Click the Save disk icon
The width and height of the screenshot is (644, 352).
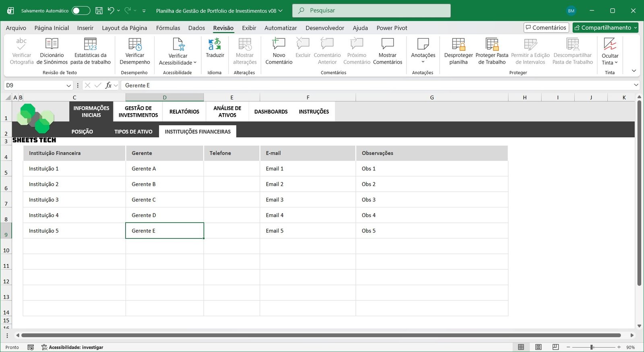[x=99, y=11]
